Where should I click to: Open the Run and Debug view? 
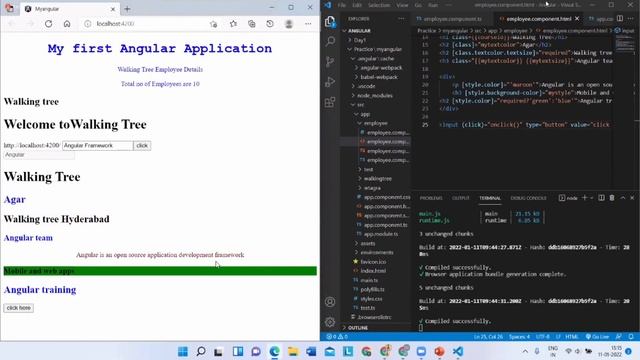[x=330, y=81]
